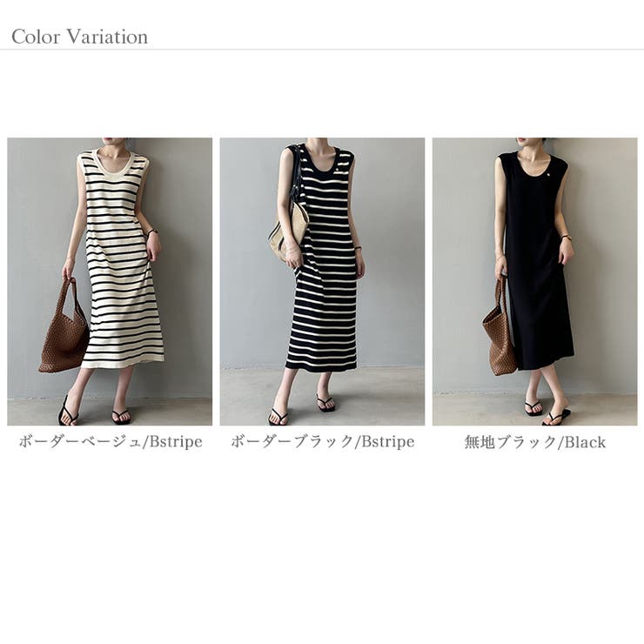Viewport: 644px width, 644px height.
Task: Click the beige striped dress photo
Action: [110, 281]
